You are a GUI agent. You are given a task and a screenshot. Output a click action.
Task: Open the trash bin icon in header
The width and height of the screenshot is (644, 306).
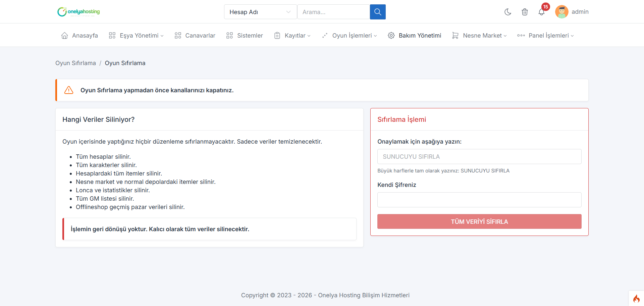click(525, 12)
